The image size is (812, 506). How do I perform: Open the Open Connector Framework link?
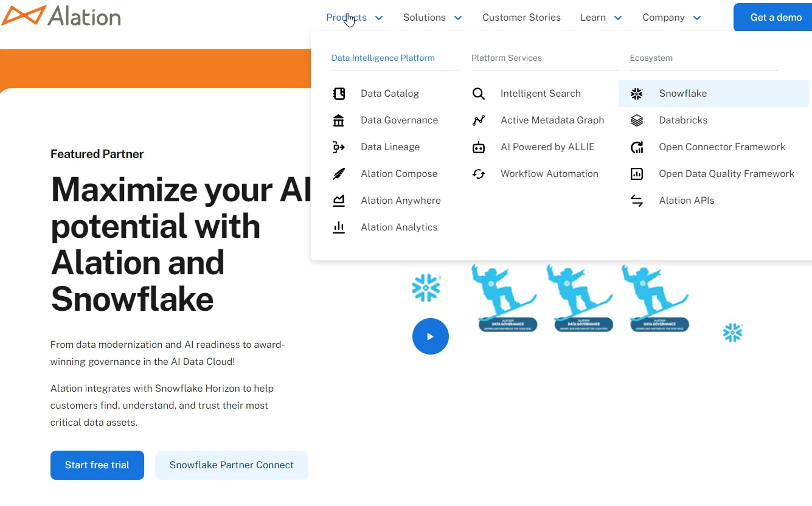coord(722,147)
